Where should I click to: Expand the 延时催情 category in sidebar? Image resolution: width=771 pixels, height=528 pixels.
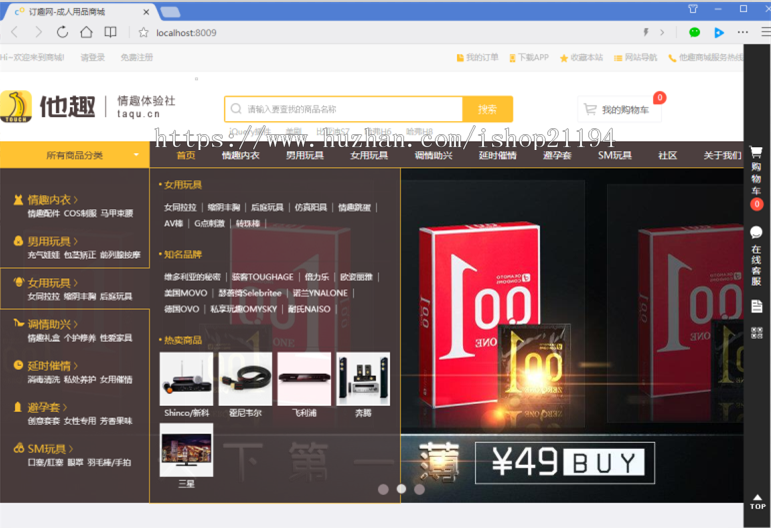[x=53, y=366]
